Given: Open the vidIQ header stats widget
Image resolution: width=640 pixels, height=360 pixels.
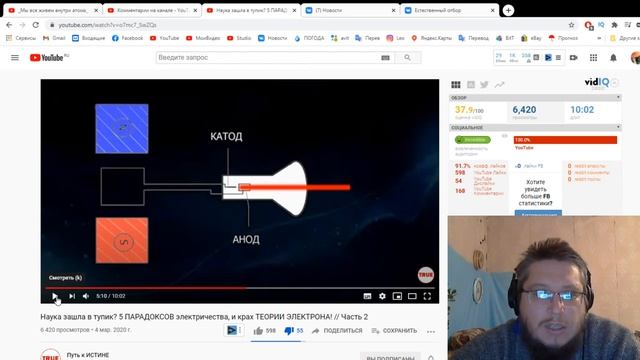Looking at the screenshot, I should coord(529,58).
